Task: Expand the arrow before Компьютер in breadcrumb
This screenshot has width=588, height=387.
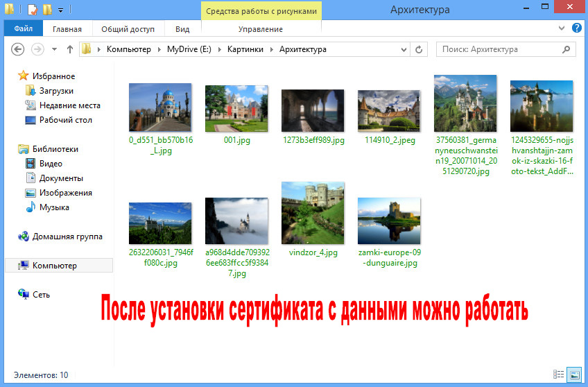Action: pos(99,49)
